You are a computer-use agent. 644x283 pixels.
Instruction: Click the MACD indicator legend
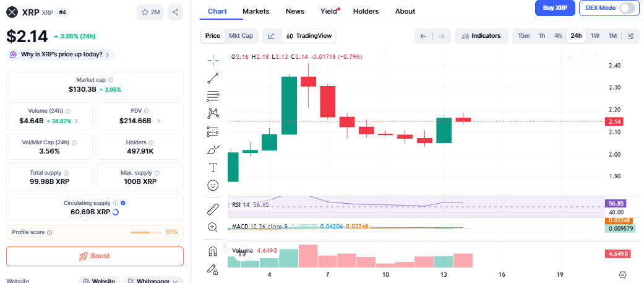point(300,226)
